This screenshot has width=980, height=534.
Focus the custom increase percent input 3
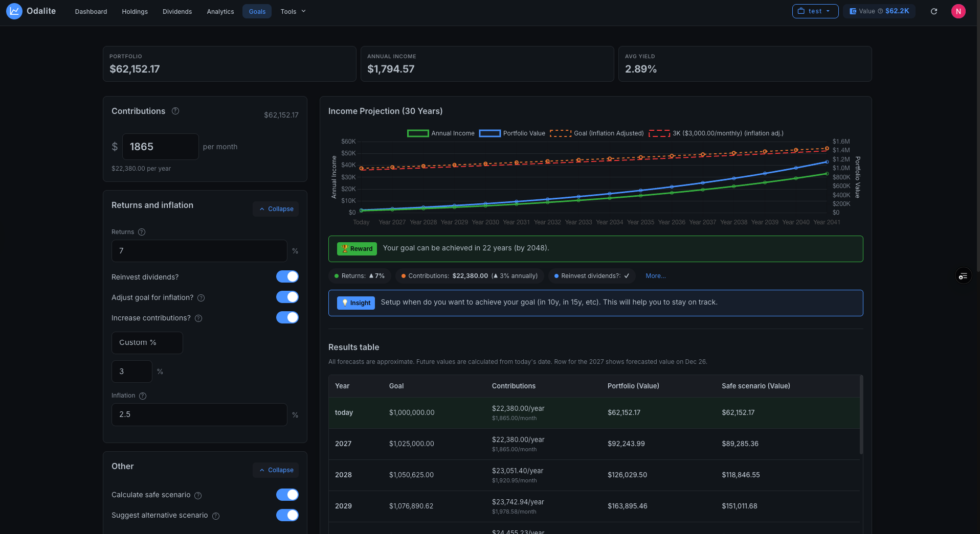coord(131,372)
